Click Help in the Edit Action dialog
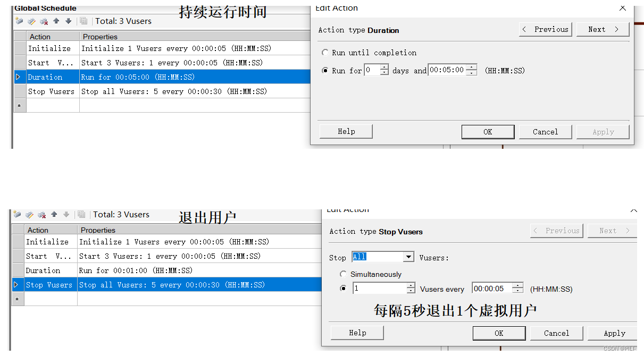 [345, 131]
